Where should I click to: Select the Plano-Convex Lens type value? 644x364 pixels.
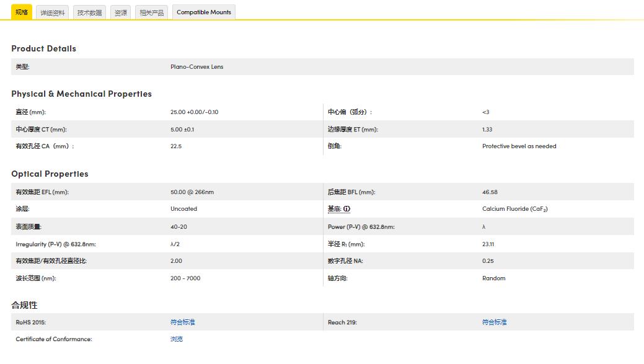196,67
